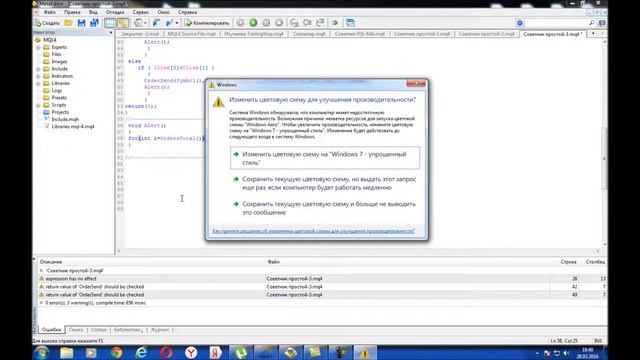Expand the Scripts folder in Navigator
640x360 pixels.
pyautogui.click(x=38, y=105)
